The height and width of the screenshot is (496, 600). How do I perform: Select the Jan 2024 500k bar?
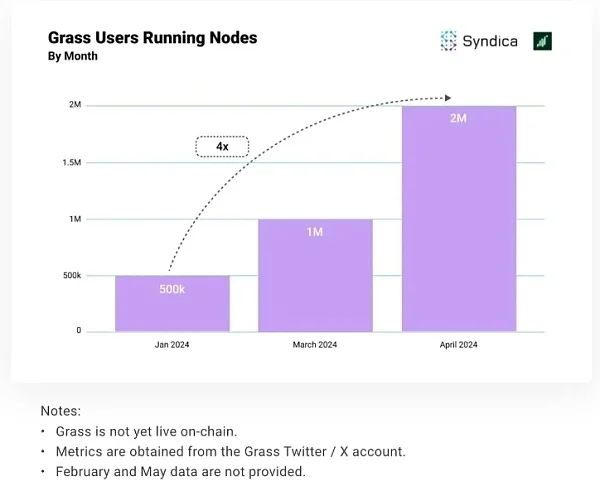172,304
